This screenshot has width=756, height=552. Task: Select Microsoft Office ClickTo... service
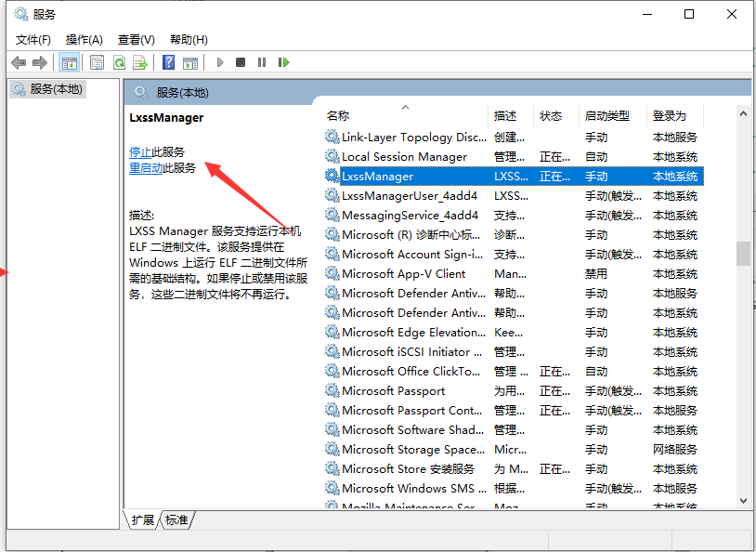point(514,372)
